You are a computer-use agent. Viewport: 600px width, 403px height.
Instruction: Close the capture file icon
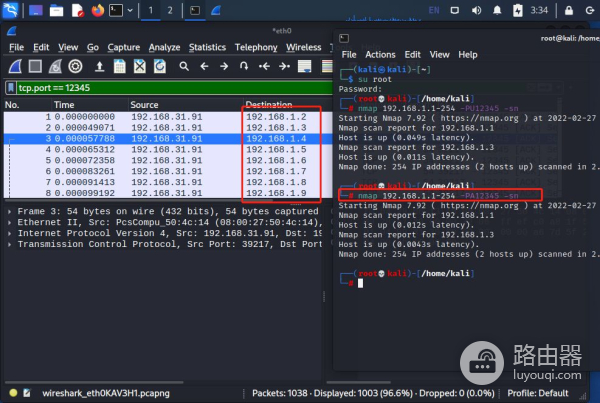click(140, 66)
